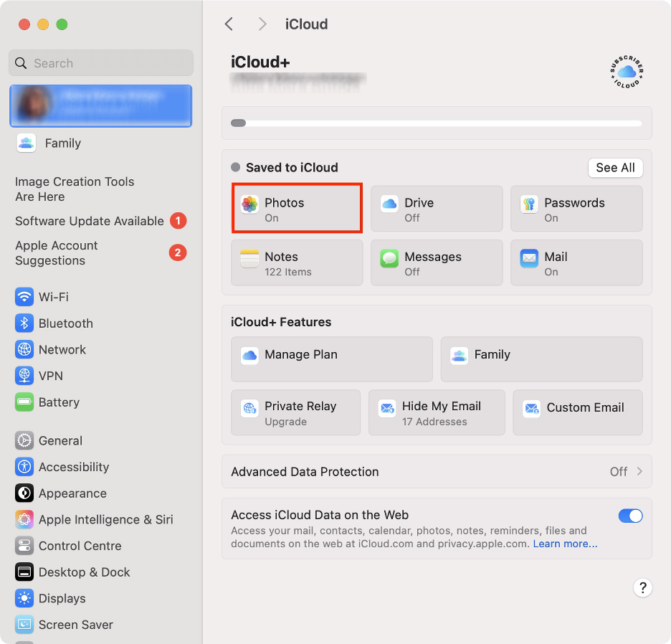
Task: Click the See All button
Action: click(614, 167)
